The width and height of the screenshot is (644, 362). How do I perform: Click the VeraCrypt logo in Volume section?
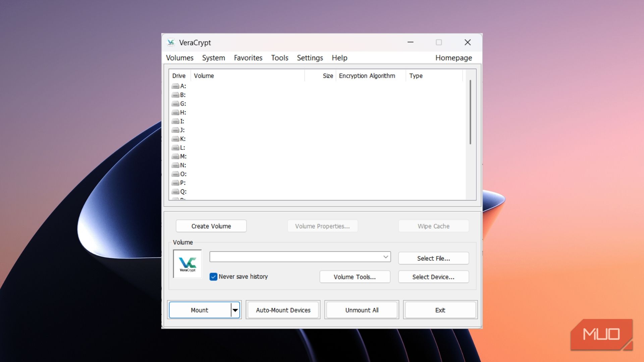coord(187,264)
